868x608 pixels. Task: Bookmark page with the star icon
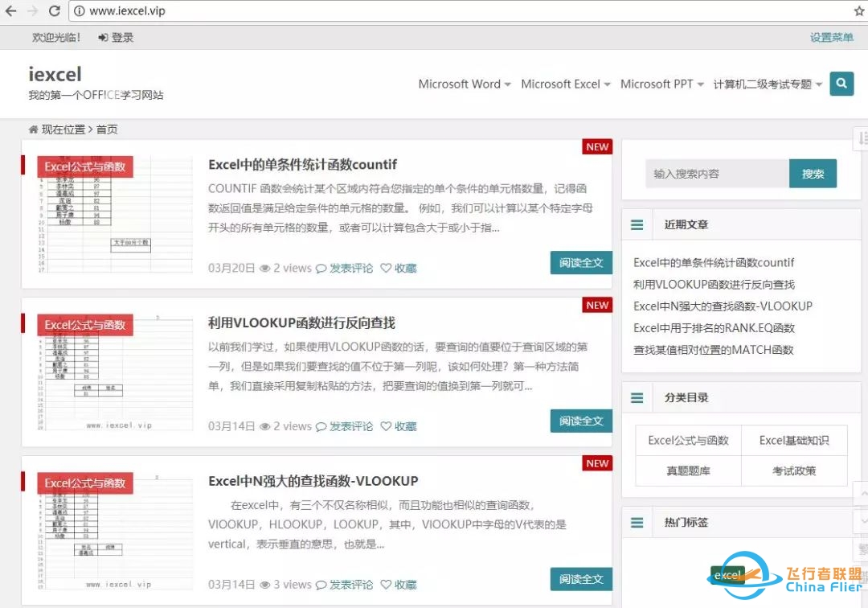pyautogui.click(x=859, y=11)
